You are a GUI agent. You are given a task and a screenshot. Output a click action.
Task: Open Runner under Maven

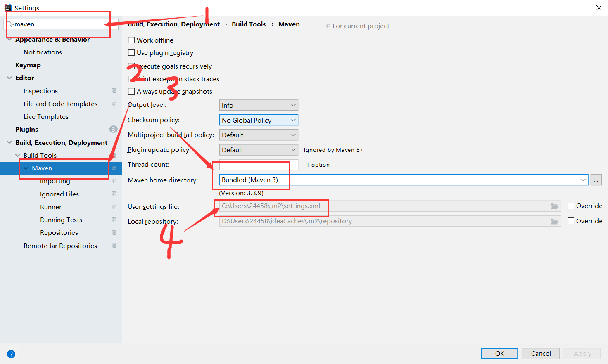pyautogui.click(x=51, y=207)
